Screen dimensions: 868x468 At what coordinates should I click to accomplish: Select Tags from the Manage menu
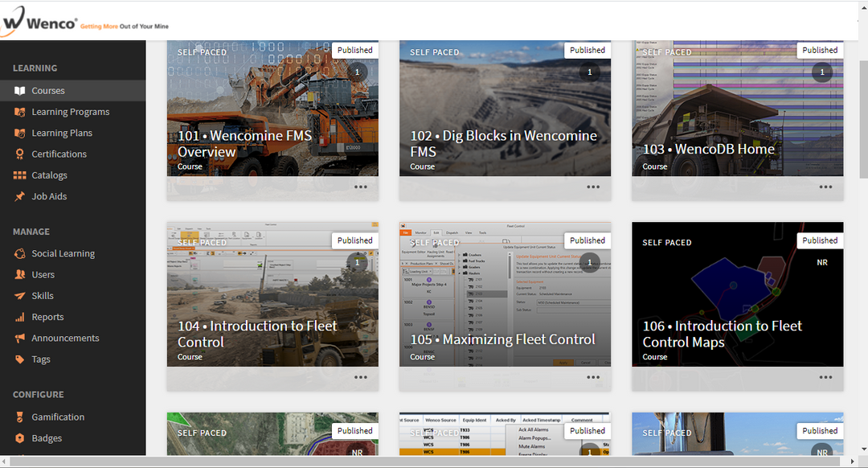pyautogui.click(x=19, y=359)
